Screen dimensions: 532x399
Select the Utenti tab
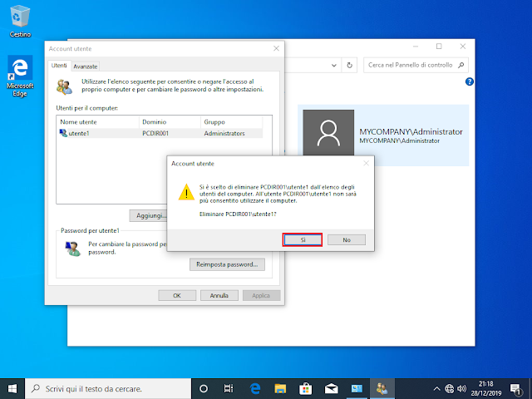59,66
